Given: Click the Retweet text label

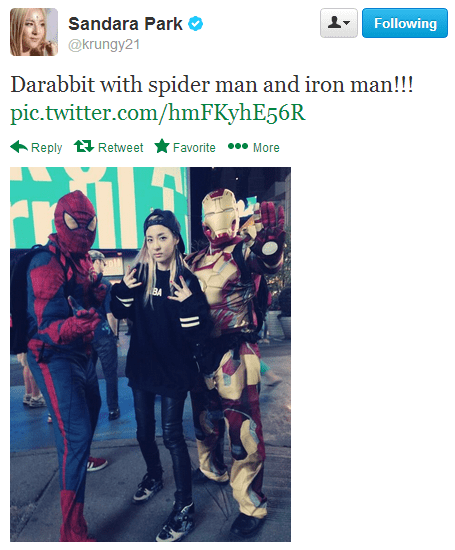Looking at the screenshot, I should point(121,148).
